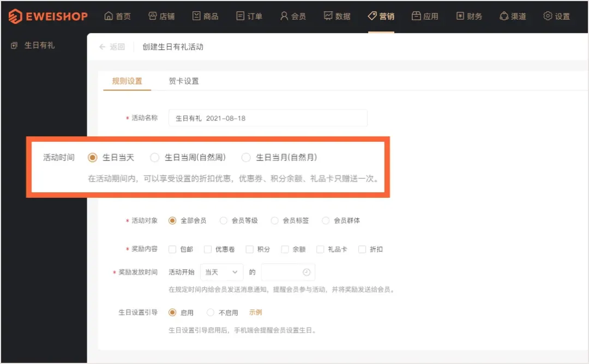Open the 当天 reward timing dropdown
Image resolution: width=589 pixels, height=364 pixels.
coord(221,271)
